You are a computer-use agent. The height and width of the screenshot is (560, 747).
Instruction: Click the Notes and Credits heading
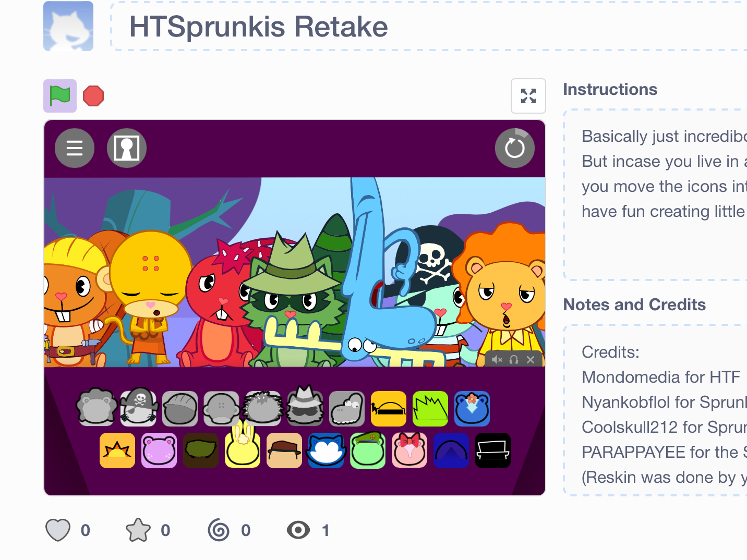pyautogui.click(x=634, y=305)
